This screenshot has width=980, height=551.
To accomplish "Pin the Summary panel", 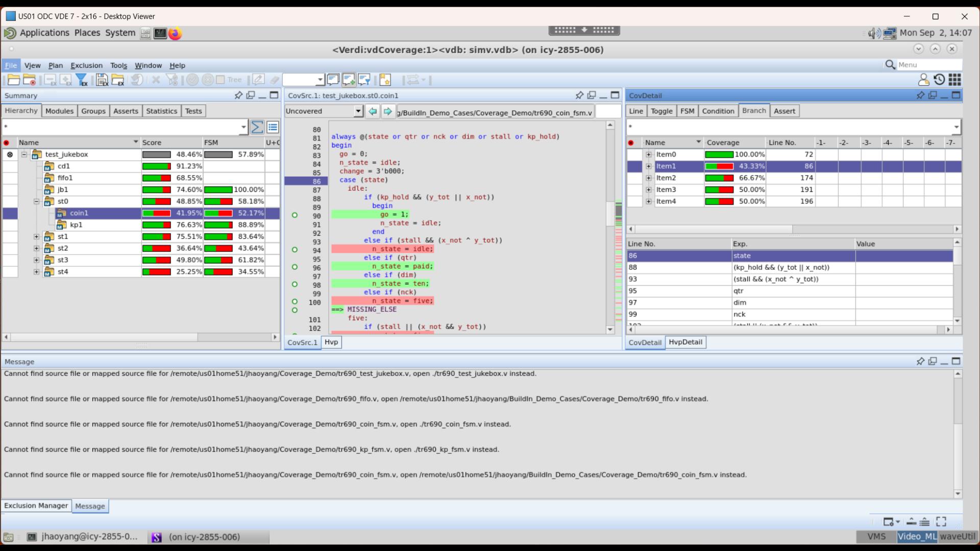I will [238, 95].
